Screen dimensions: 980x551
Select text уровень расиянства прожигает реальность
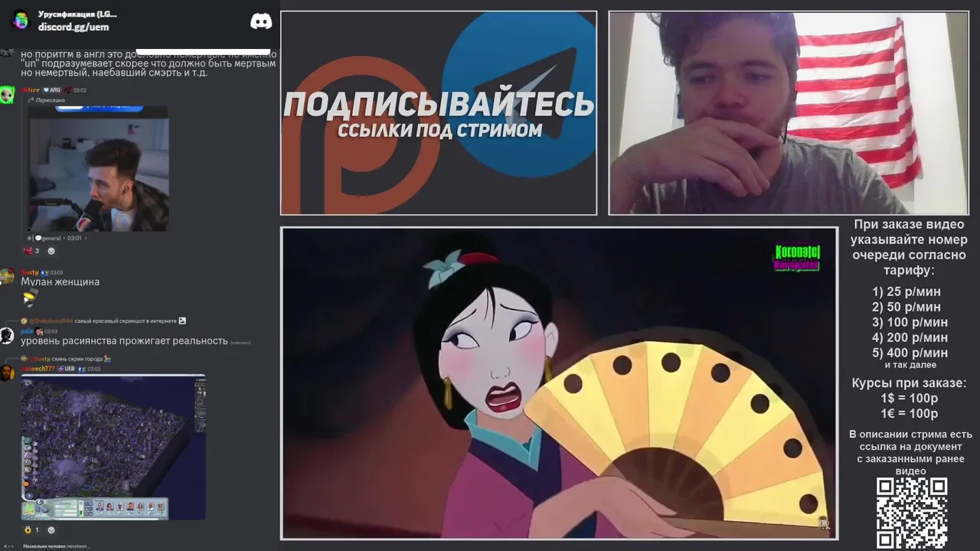(124, 341)
